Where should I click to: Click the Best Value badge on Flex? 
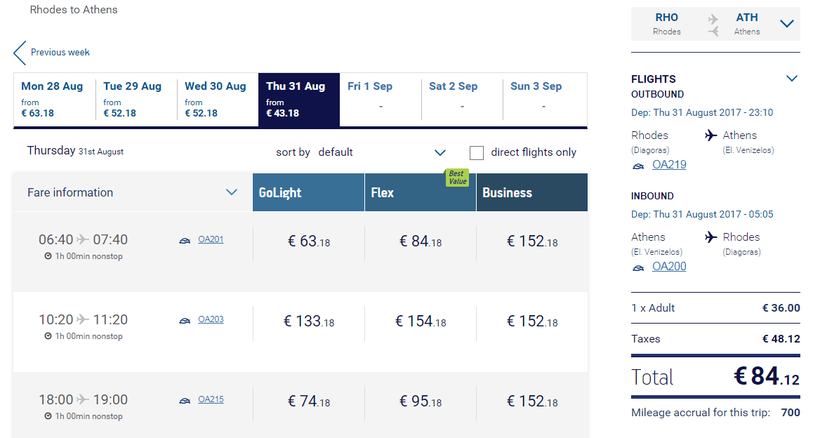457,177
